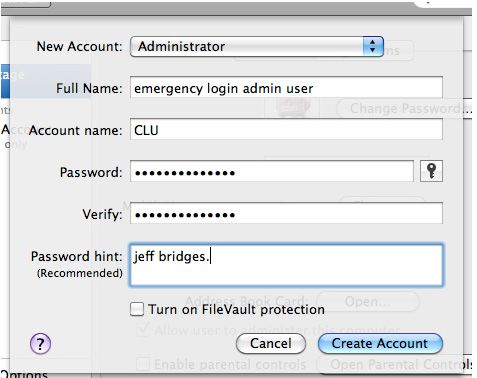Open Login Options at the bottom left
Screen dimensions: 477x378
click(24, 374)
